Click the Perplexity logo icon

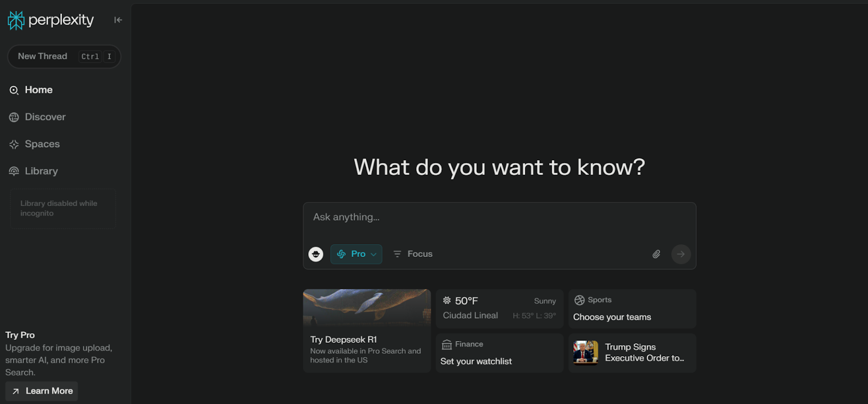coord(16,20)
